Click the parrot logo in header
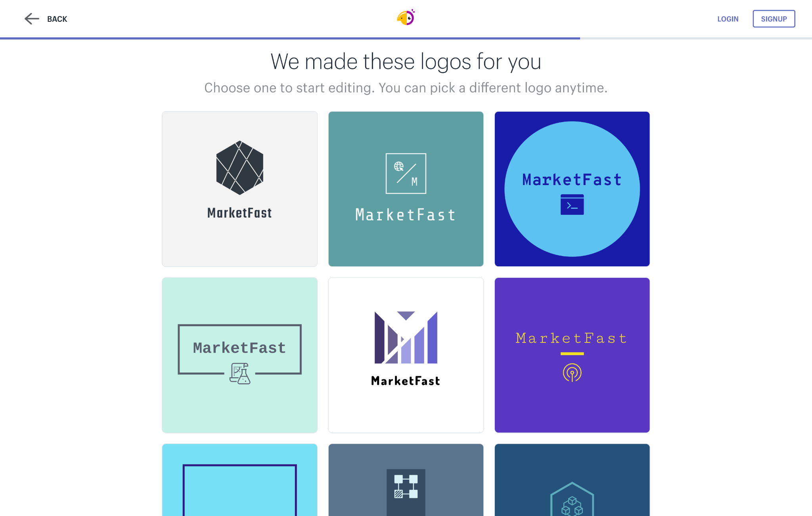 tap(406, 17)
